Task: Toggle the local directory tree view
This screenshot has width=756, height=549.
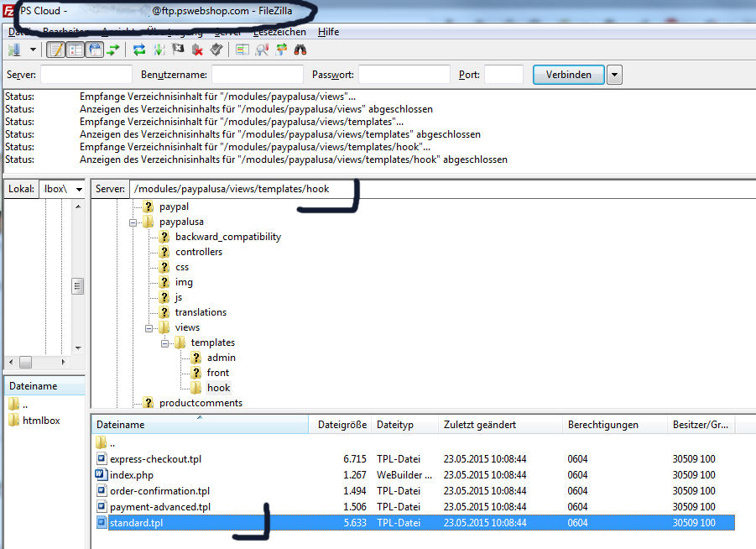Action: pos(76,50)
